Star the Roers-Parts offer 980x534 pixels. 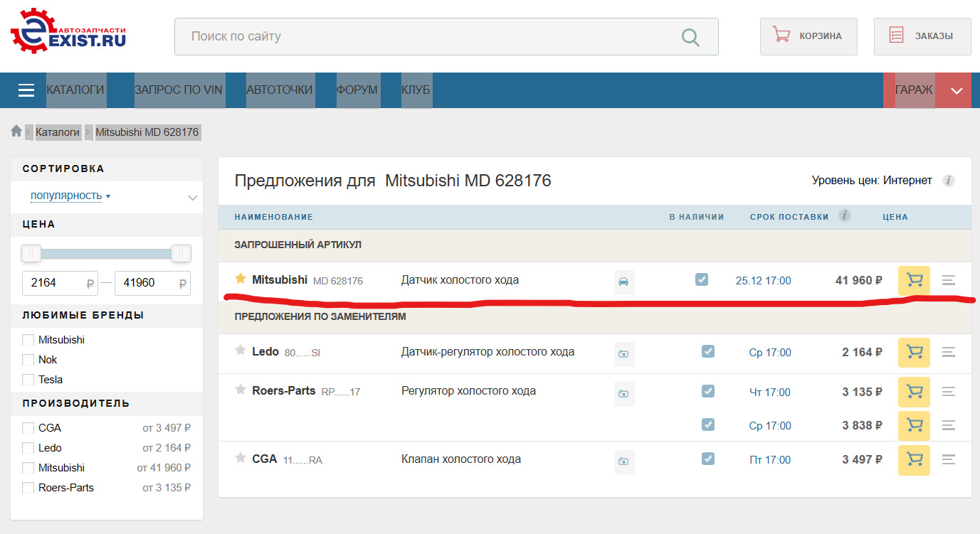tap(241, 390)
